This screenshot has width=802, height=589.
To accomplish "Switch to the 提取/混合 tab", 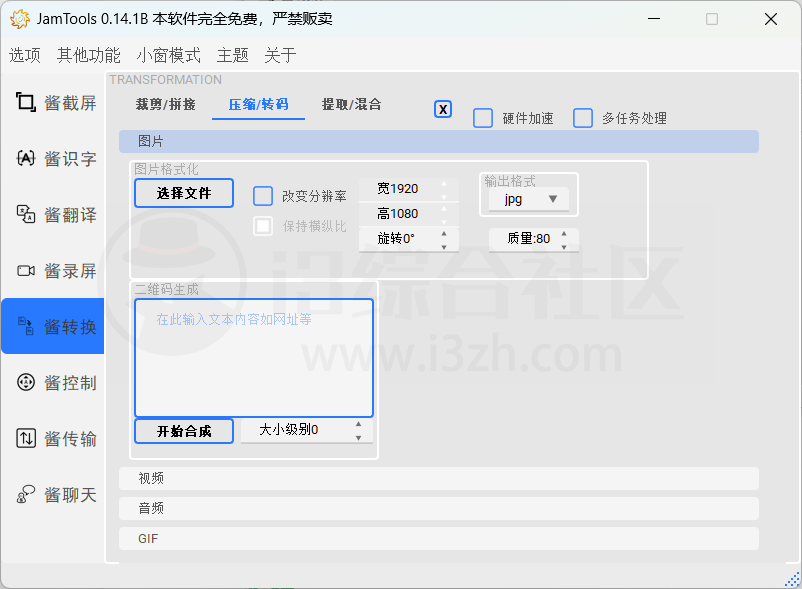I will pos(351,105).
